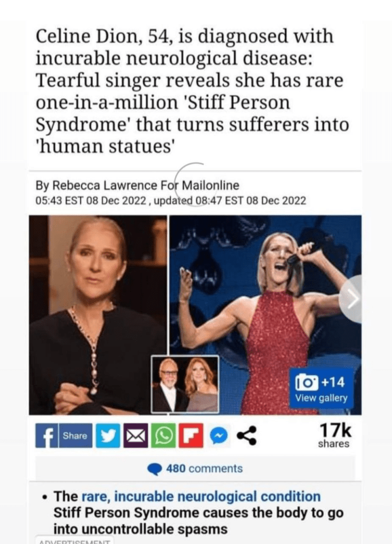Send article via Facebook Messenger icon
Screen dimensions: 392x544
point(219,436)
